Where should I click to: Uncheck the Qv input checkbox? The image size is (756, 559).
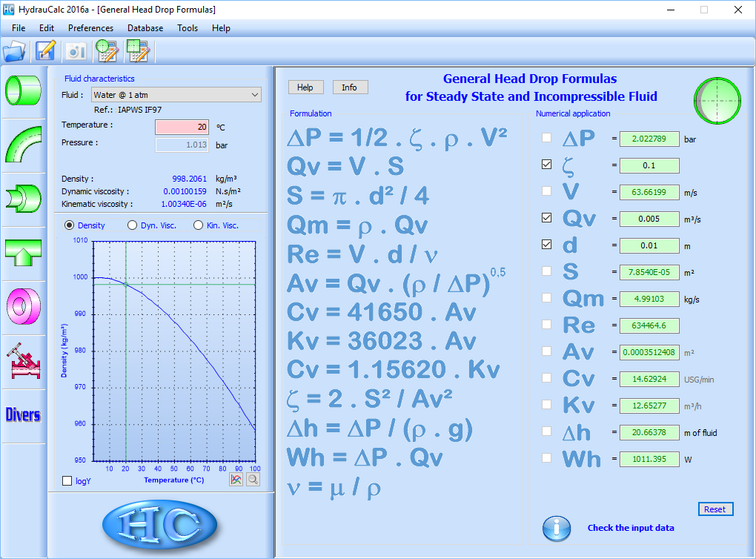(x=546, y=219)
